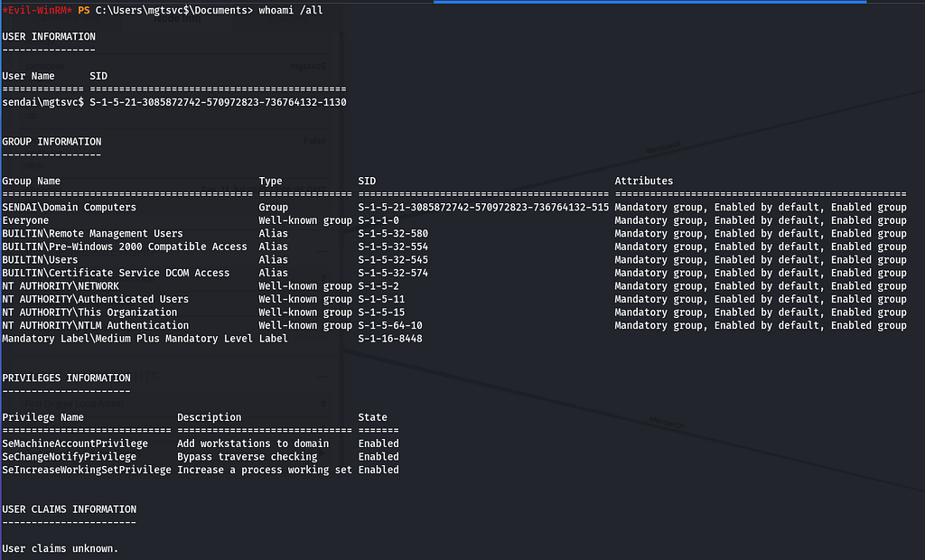This screenshot has width=925, height=560.
Task: Select the BUILTIN\Users group name
Action: (x=40, y=259)
